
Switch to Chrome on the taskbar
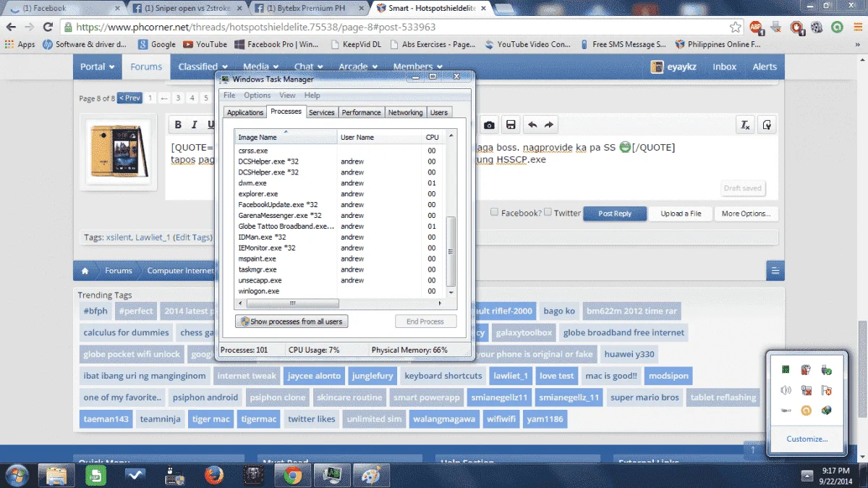point(292,476)
